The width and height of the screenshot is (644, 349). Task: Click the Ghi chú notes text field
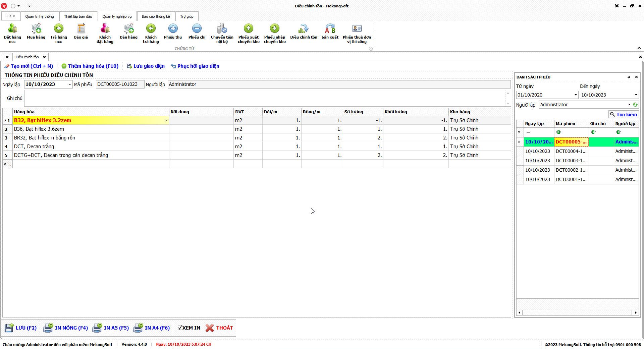[x=264, y=98]
